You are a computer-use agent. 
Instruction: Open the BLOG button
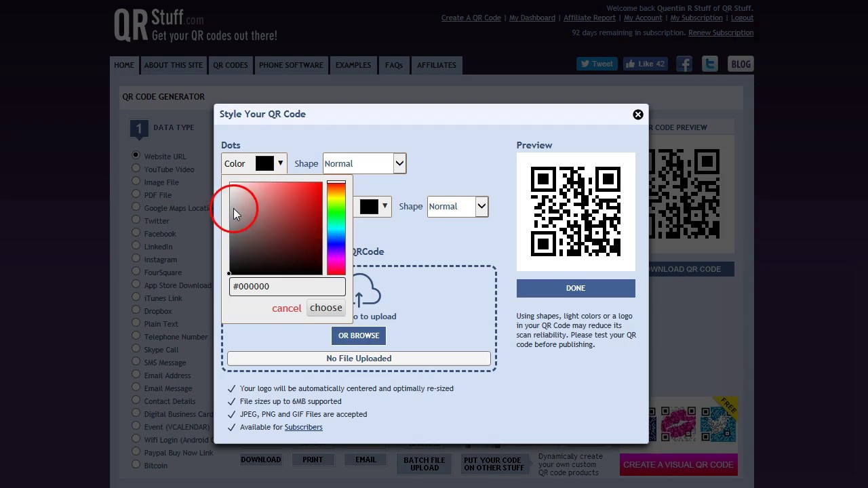741,64
